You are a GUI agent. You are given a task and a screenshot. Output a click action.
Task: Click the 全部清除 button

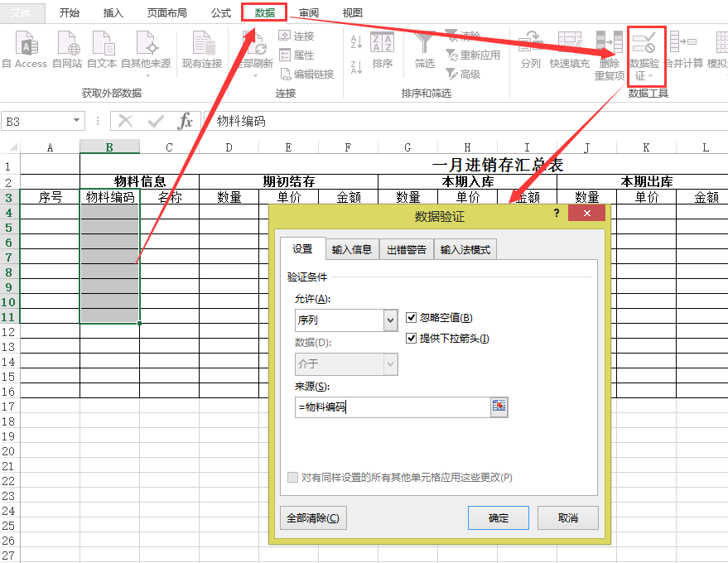tap(313, 518)
